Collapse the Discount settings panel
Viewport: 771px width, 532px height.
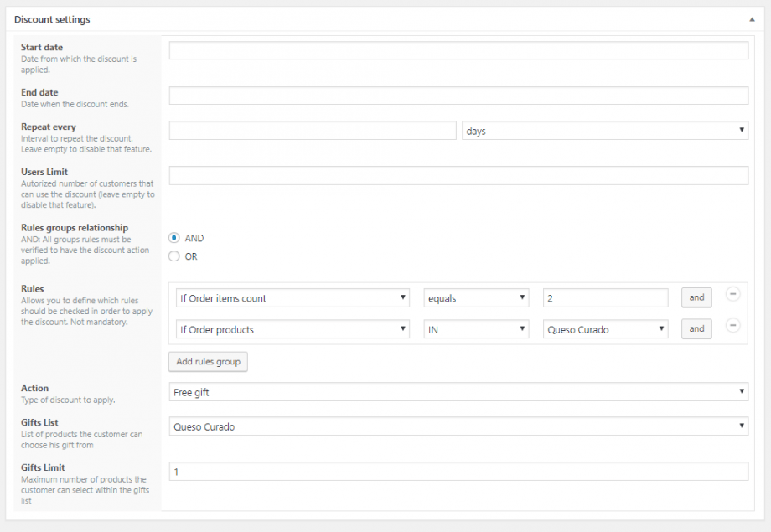[x=752, y=18]
